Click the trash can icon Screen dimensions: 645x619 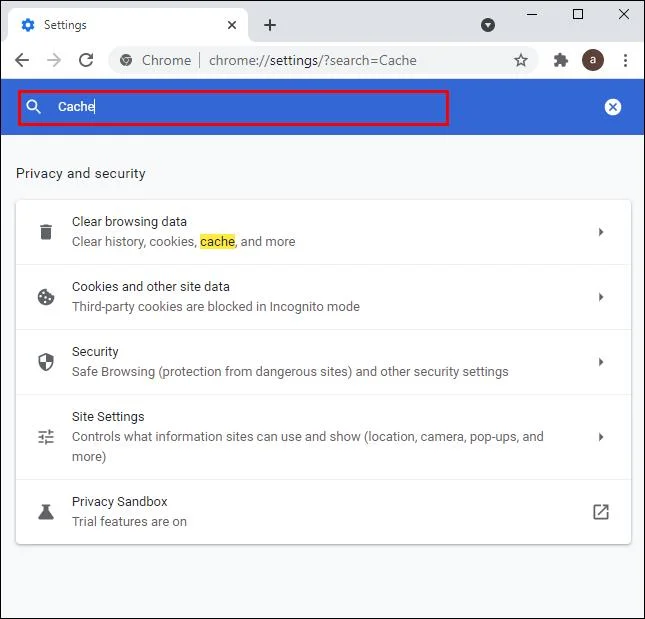46,232
